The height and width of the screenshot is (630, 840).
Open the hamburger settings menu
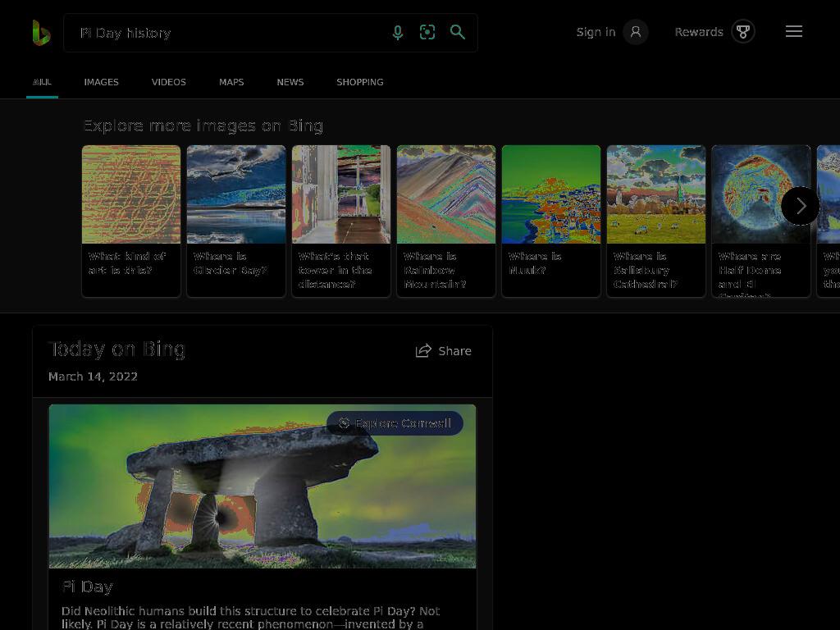[794, 32]
